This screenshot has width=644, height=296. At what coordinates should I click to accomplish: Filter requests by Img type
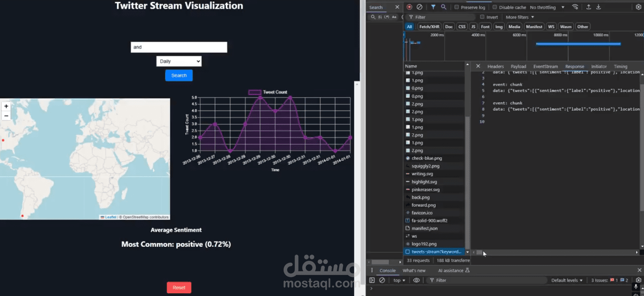tap(499, 27)
